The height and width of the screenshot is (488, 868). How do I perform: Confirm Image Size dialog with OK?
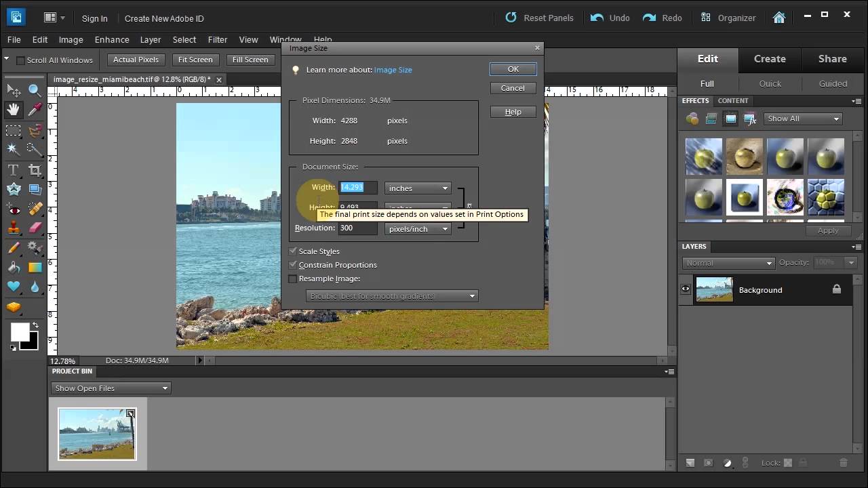[513, 69]
